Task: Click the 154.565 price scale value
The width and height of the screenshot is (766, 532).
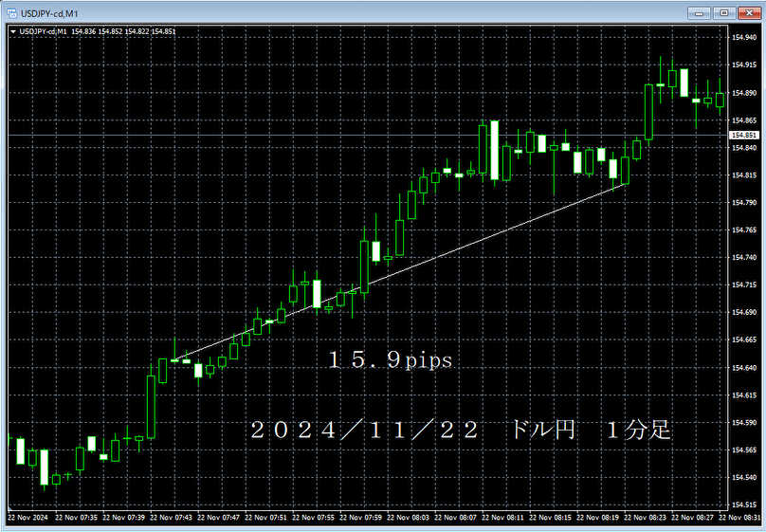Action: tap(744, 449)
